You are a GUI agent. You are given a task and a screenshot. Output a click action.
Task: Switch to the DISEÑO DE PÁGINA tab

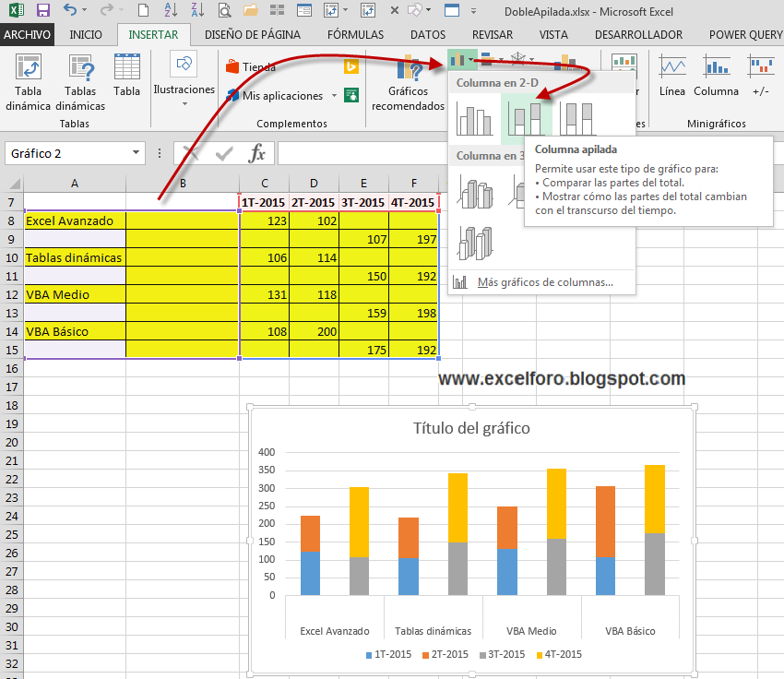(253, 34)
